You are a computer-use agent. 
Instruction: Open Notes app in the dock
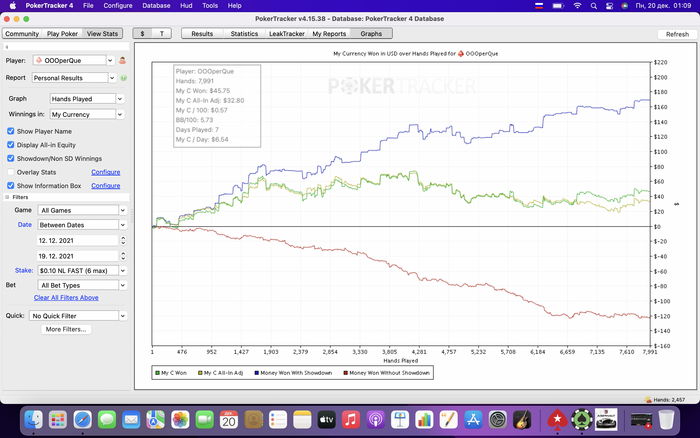302,420
